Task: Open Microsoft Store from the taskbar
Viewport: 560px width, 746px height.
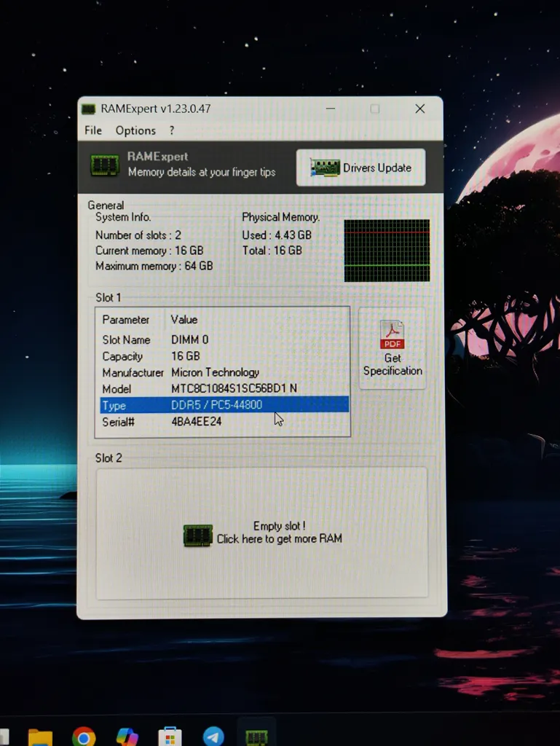Action: point(170,737)
